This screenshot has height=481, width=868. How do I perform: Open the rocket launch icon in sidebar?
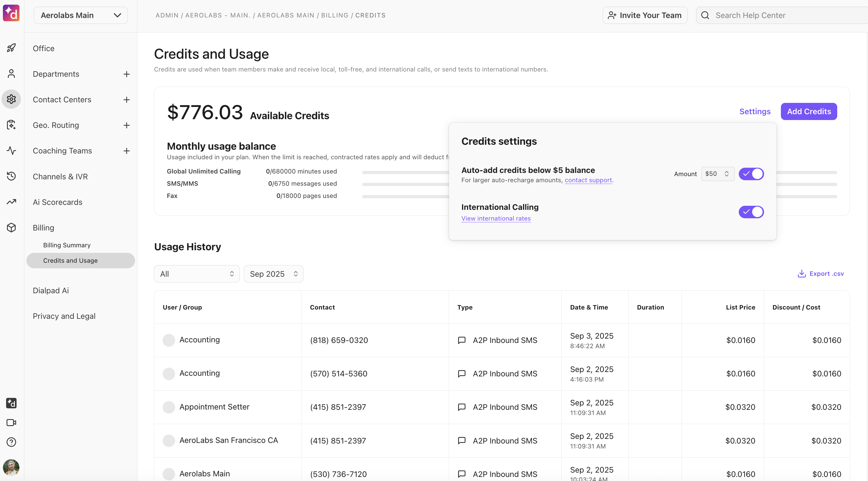11,48
